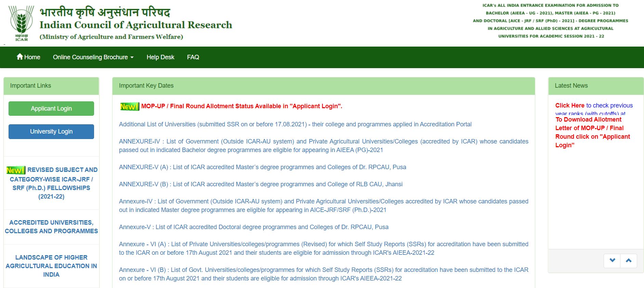Click the AIEEA entrance examination header text
The width and height of the screenshot is (644, 288).
pyautogui.click(x=551, y=21)
